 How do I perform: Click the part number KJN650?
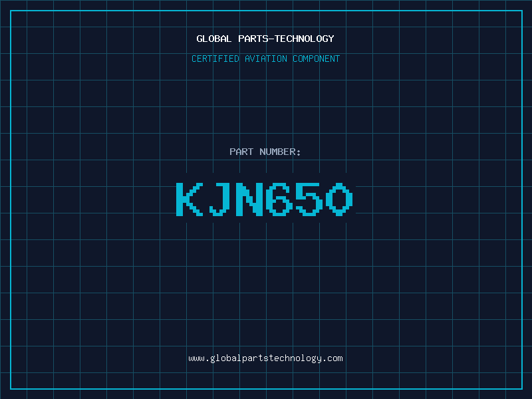(x=265, y=199)
